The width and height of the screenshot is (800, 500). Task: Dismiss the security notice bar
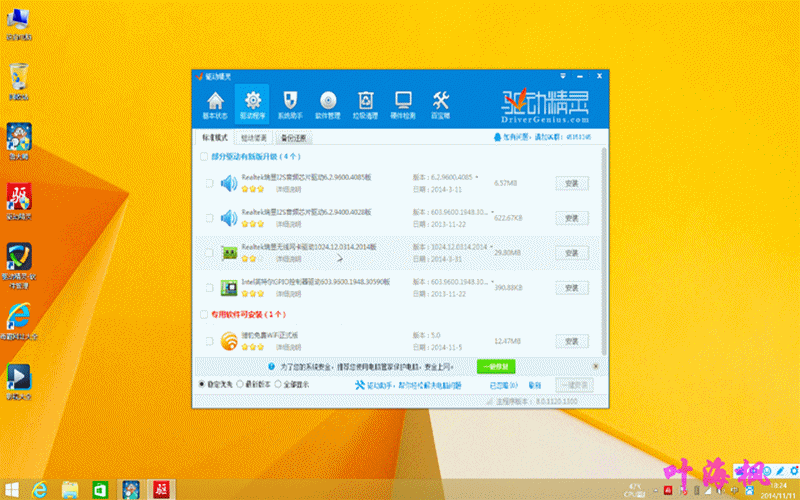tap(595, 366)
